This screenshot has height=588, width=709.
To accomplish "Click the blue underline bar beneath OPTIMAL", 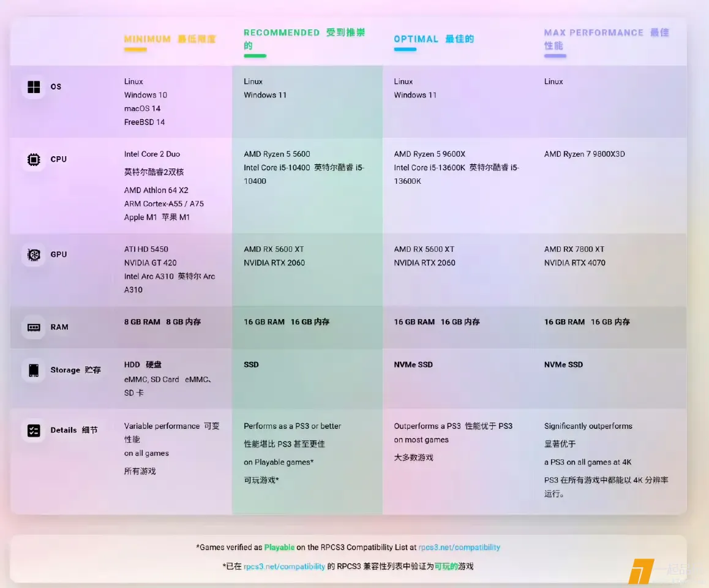I will click(x=405, y=50).
